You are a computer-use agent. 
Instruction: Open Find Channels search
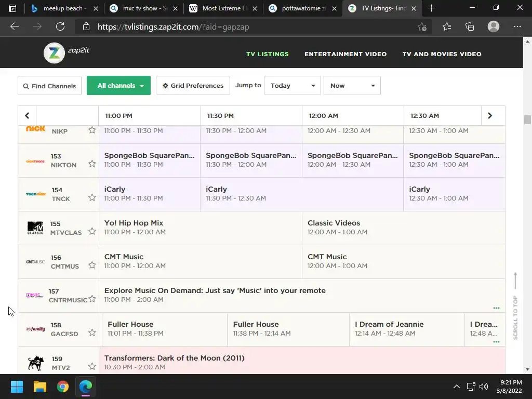point(49,86)
